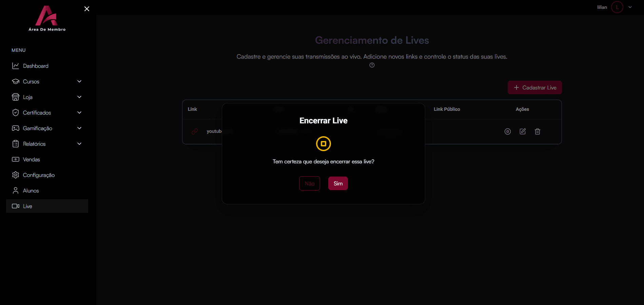This screenshot has width=644, height=305.
Task: Select Alunos in the sidebar menu
Action: point(31,190)
